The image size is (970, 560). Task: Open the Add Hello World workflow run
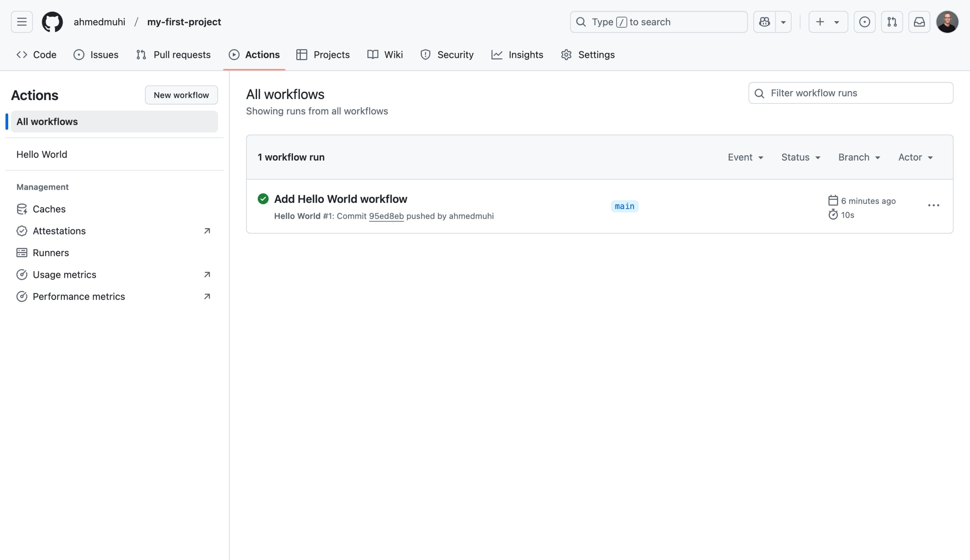coord(340,199)
